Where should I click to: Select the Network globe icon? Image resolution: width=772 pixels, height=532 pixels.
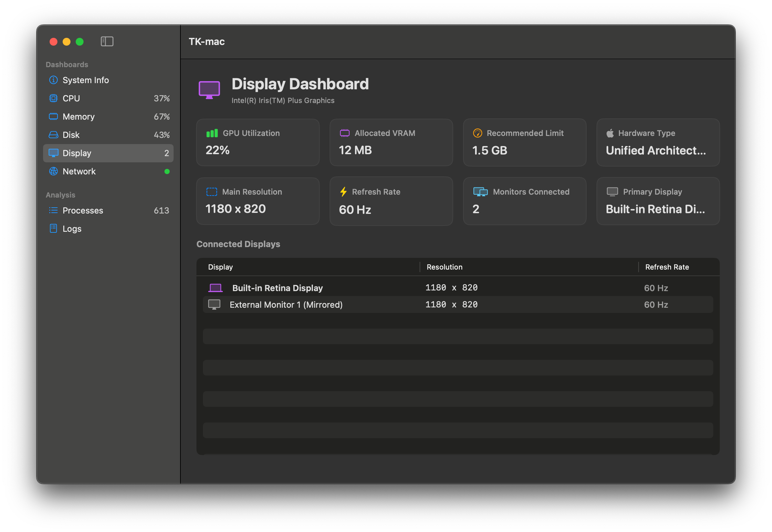(x=54, y=171)
